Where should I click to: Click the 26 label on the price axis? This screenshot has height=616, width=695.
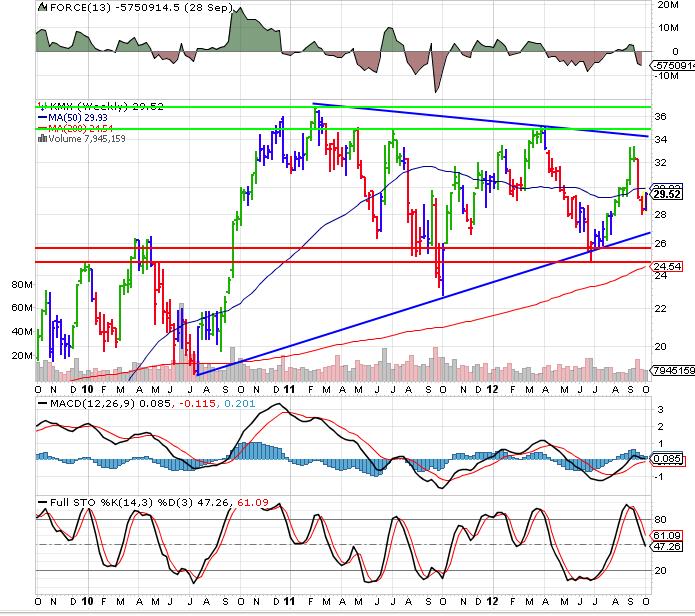[660, 244]
